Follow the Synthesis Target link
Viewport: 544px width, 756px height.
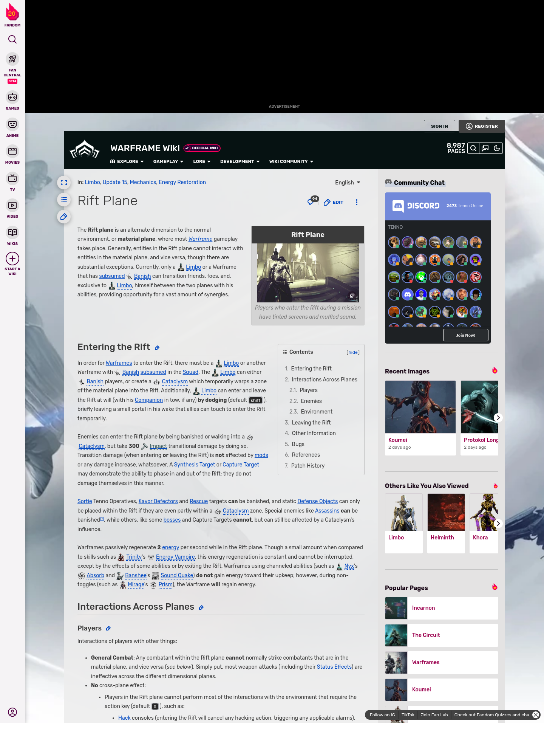coord(194,465)
